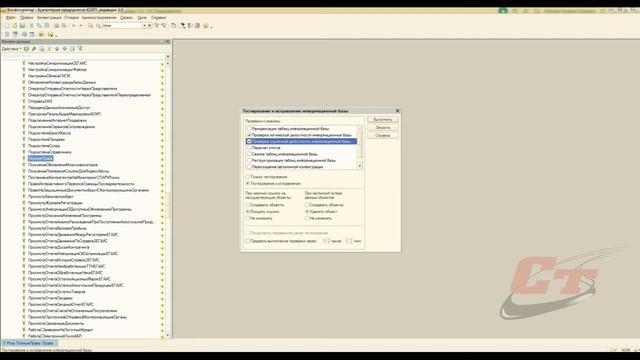Screen dimensions: 640x360
Task: Sort subordinate objects icon in configuration panel
Action: 72,49
